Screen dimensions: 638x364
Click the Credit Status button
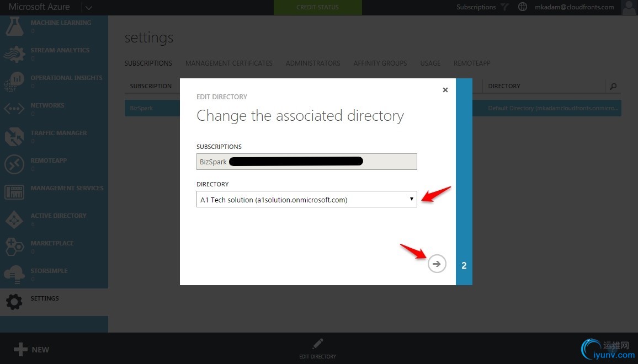point(317,7)
